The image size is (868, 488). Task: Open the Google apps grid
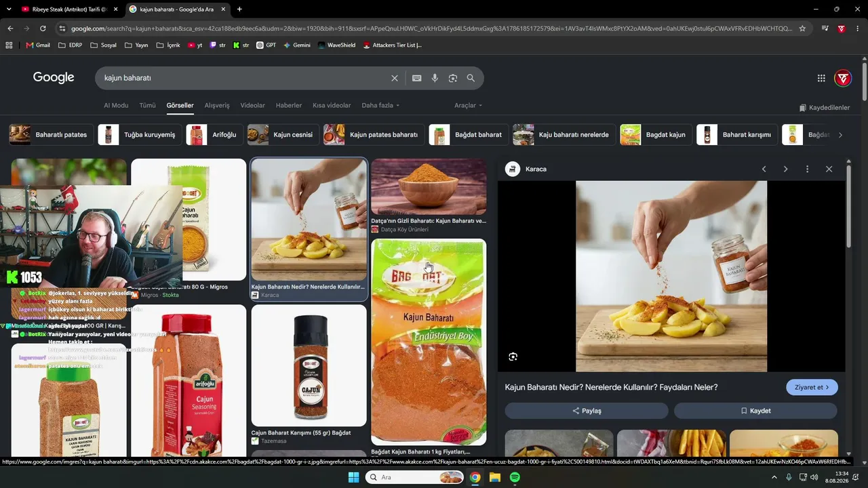pos(821,78)
